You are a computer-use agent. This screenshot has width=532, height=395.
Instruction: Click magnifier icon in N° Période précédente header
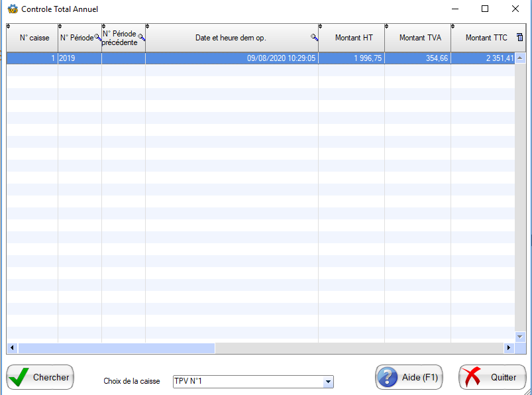pyautogui.click(x=141, y=38)
